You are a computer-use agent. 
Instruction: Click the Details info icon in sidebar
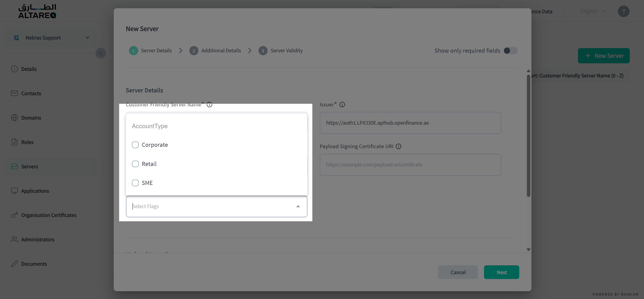15,69
